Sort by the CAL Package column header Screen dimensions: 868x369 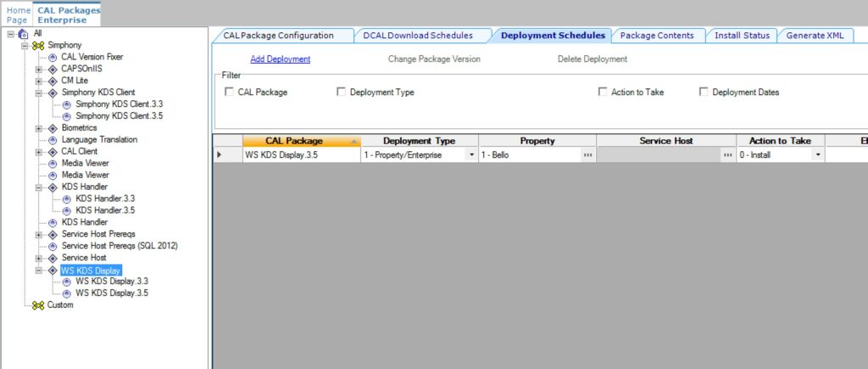(x=302, y=142)
